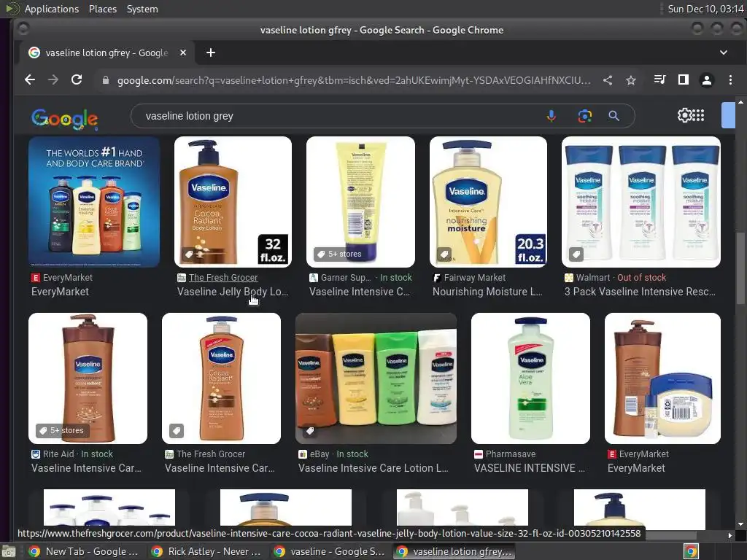Open the Pharmasave Aloe Vera lotion image

(530, 378)
